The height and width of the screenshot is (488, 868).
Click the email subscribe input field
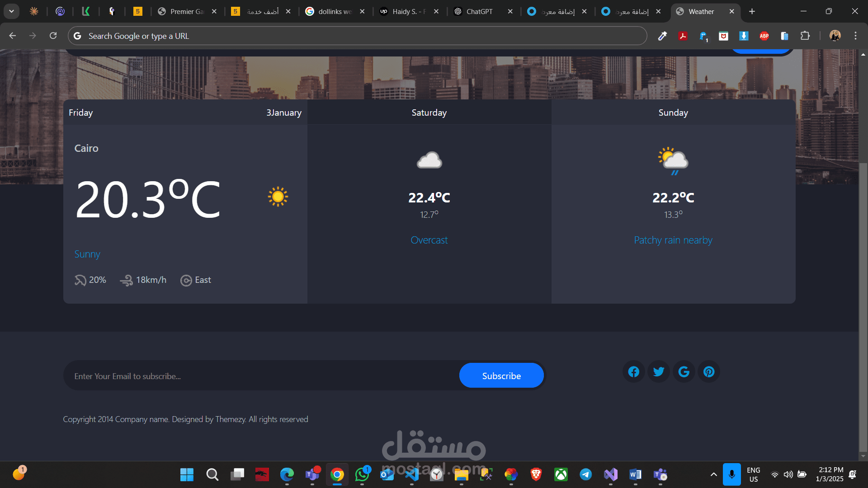[x=262, y=376]
